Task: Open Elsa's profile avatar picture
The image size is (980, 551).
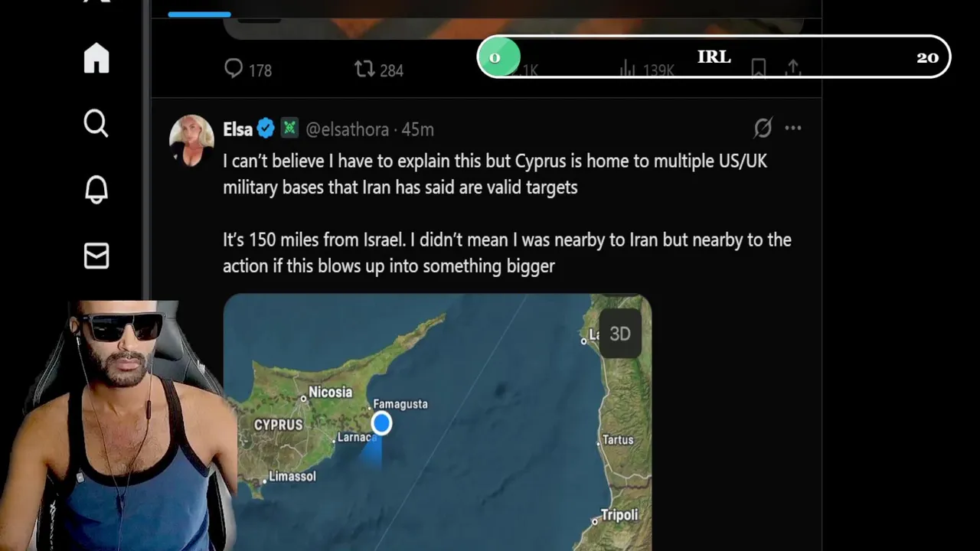Action: (x=191, y=140)
